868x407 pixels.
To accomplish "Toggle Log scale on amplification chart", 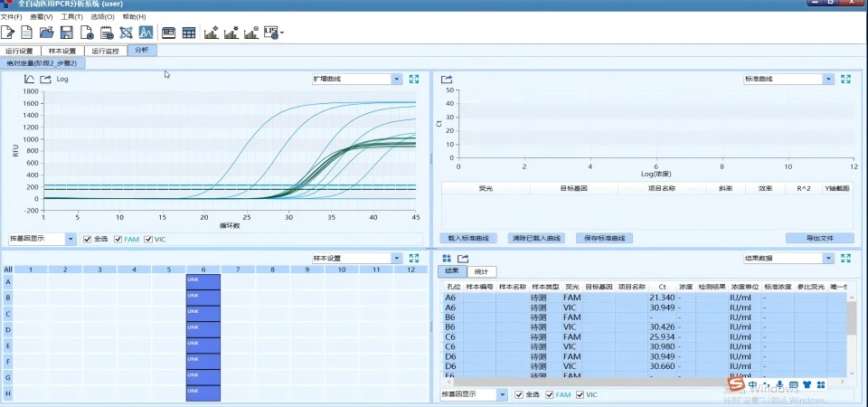I will pos(62,79).
